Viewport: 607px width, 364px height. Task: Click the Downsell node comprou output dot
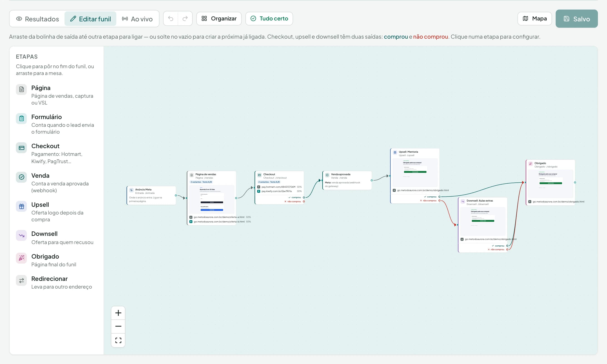tap(507, 246)
